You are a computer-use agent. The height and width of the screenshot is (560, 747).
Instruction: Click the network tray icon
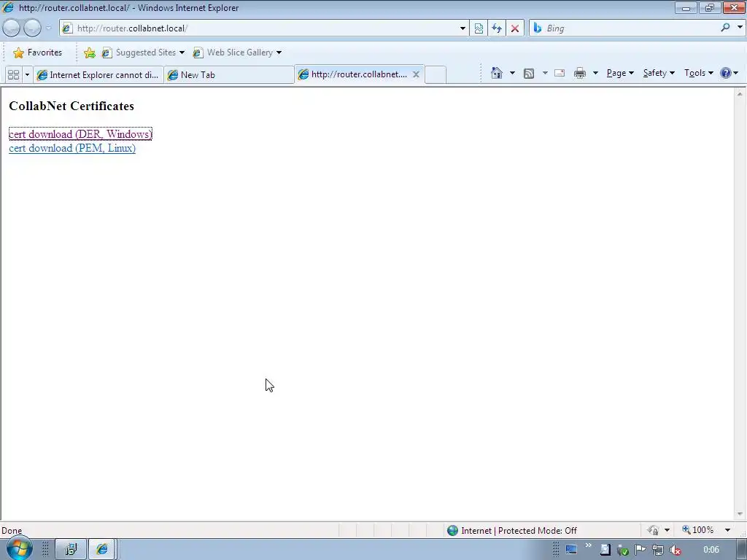coord(658,550)
